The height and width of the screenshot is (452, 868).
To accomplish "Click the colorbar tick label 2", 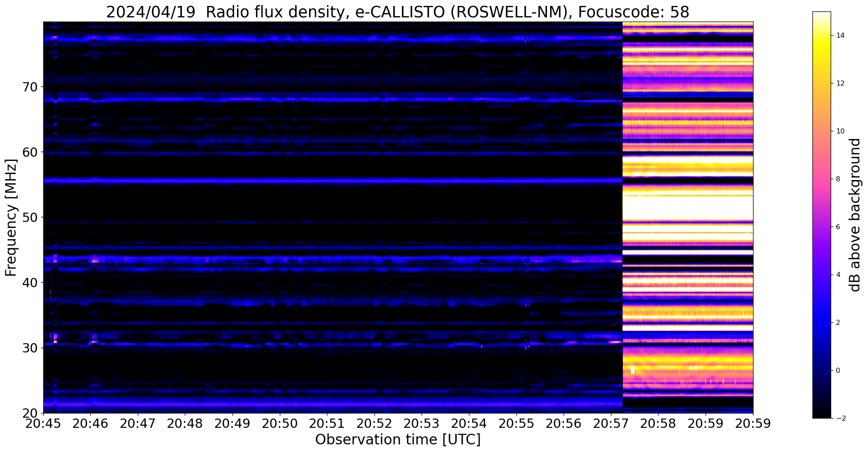I will pyautogui.click(x=837, y=323).
